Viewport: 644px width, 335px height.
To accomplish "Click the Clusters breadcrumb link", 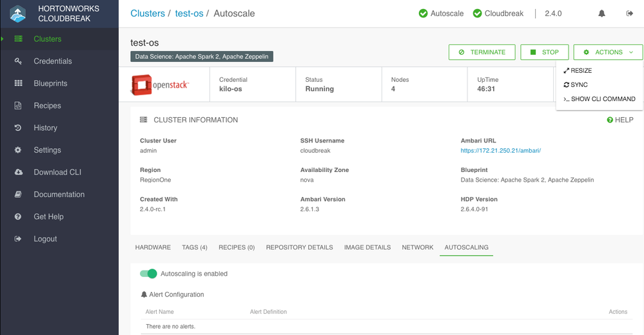I will point(148,14).
